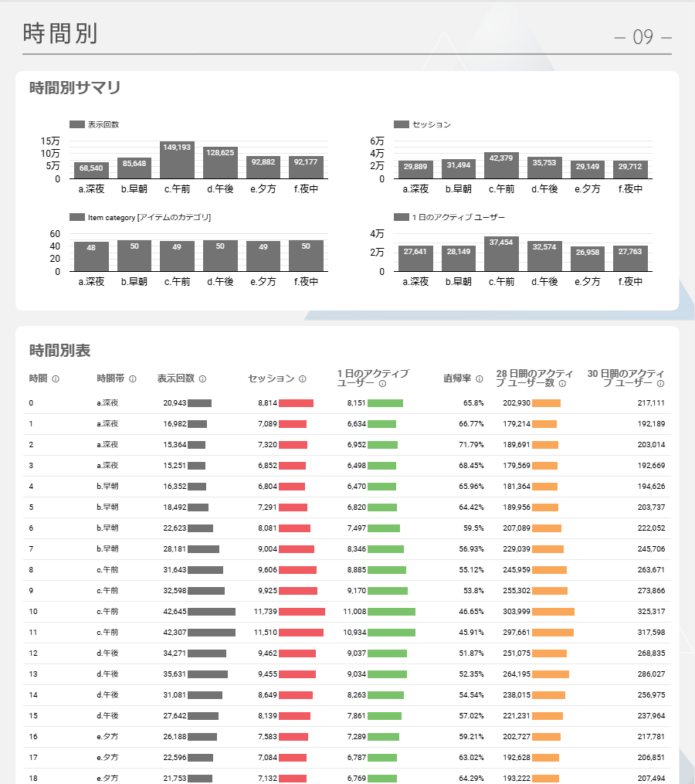Click the 202,930 cell in hour 0 row
Screen dimensions: 695x784
point(517,403)
